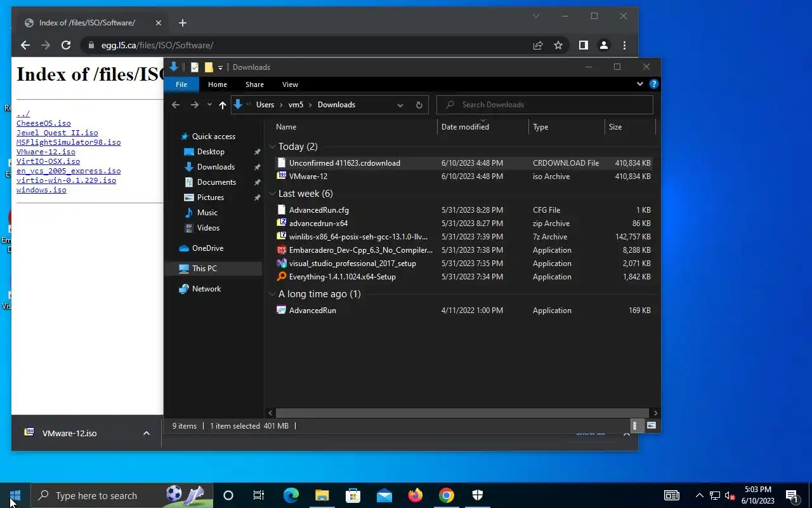Image resolution: width=812 pixels, height=508 pixels.
Task: Click the New folder quick access icon
Action: coord(209,67)
